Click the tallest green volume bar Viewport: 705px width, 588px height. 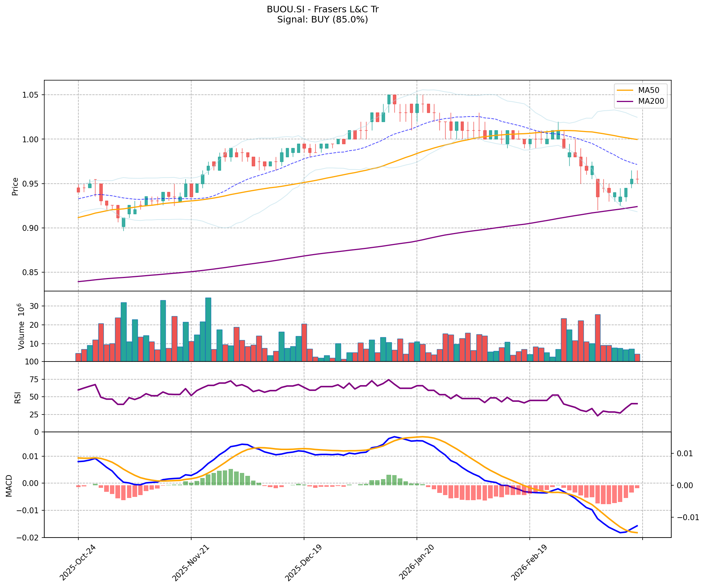pos(208,330)
